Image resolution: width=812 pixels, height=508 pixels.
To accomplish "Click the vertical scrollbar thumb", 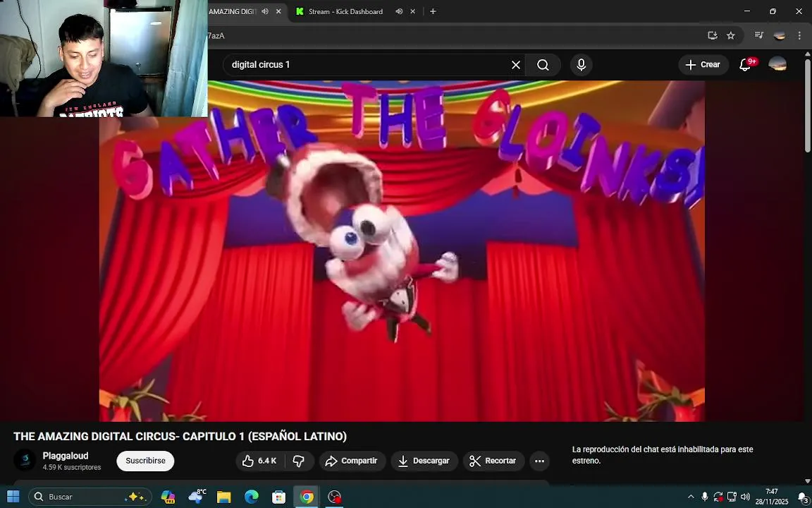I will point(807,105).
